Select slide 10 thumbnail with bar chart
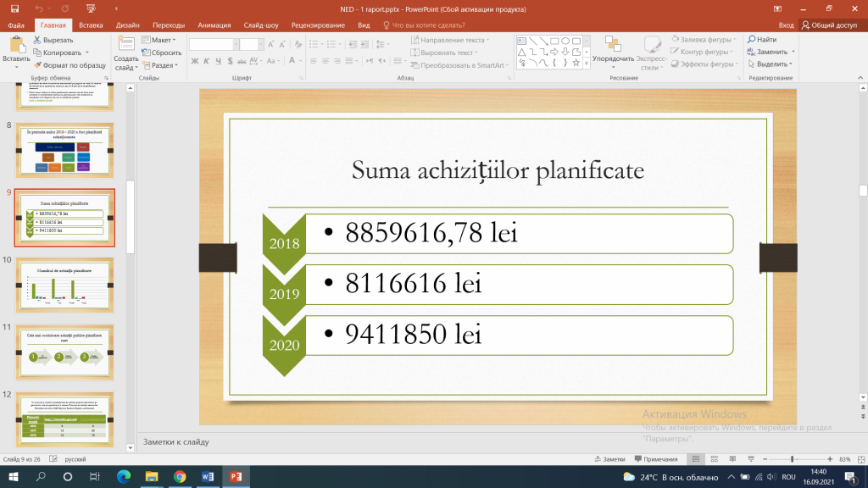 click(x=64, y=285)
